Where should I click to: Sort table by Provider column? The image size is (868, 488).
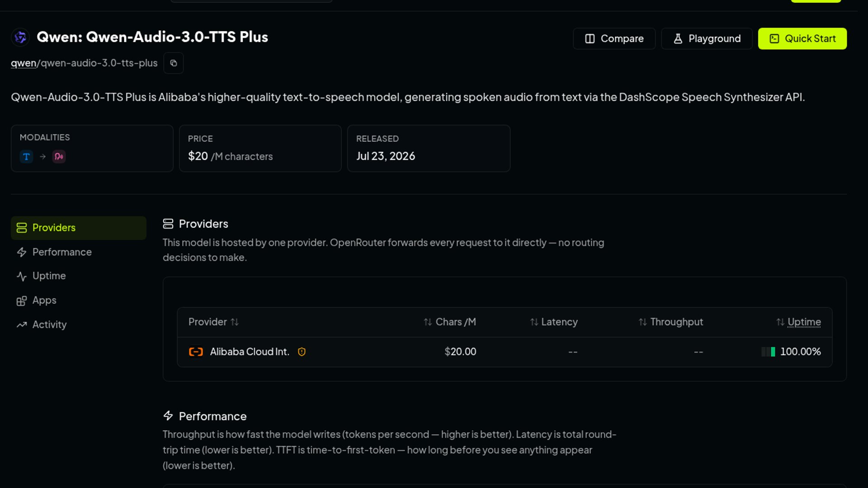213,322
